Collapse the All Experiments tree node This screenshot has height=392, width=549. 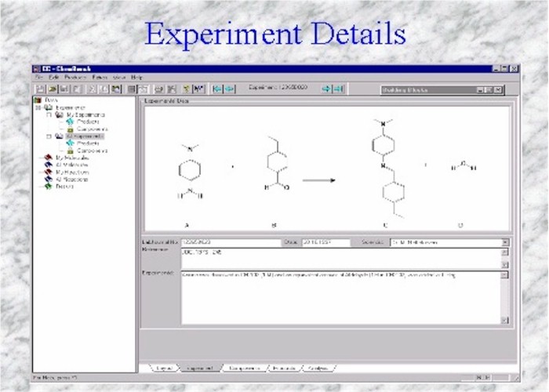coord(49,136)
